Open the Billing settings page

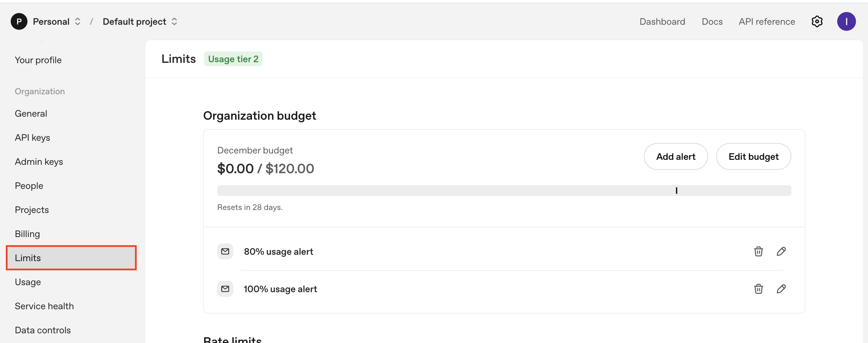pyautogui.click(x=27, y=234)
